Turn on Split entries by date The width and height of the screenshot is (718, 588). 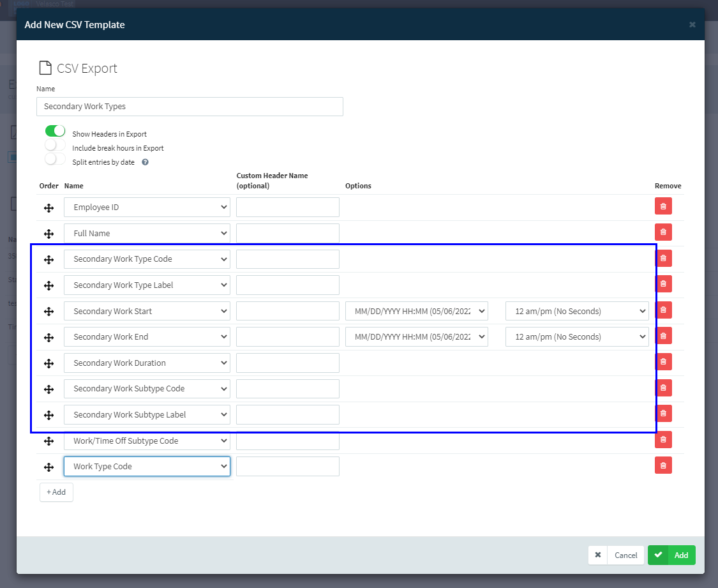click(x=55, y=159)
